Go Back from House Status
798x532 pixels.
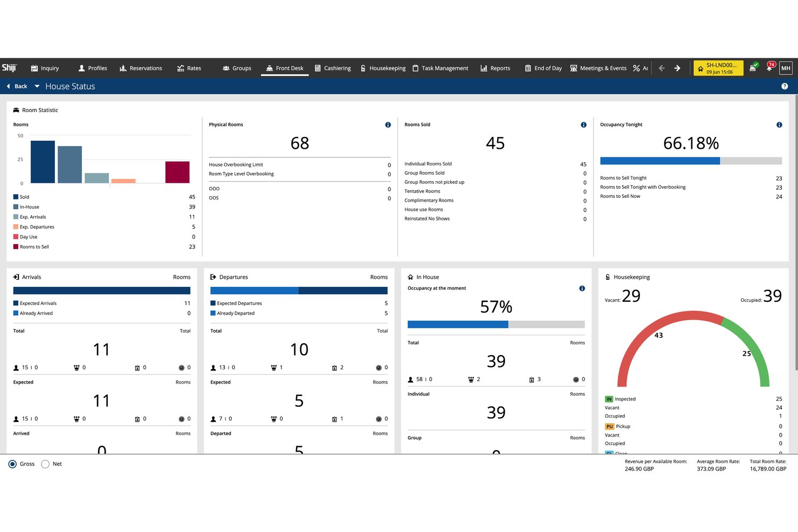click(x=17, y=86)
